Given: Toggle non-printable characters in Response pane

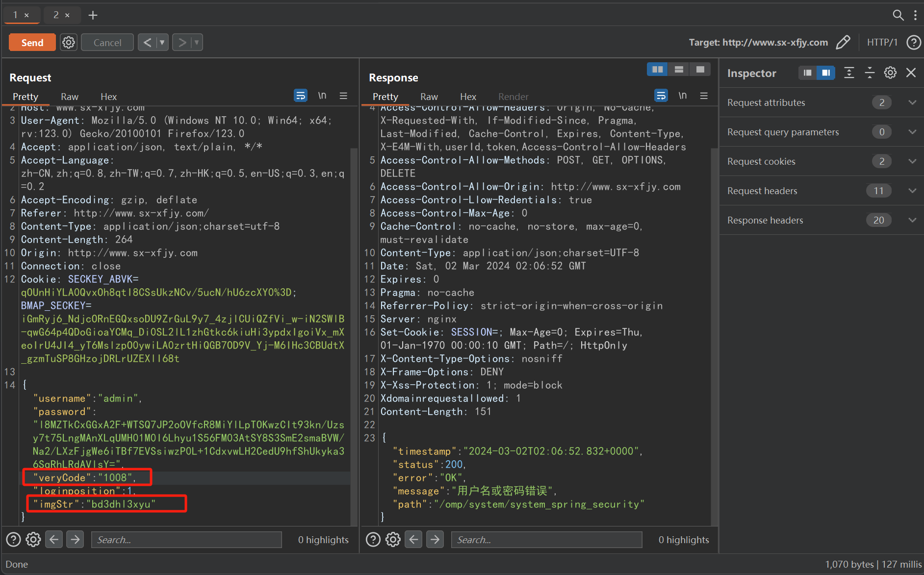Looking at the screenshot, I should (x=683, y=95).
